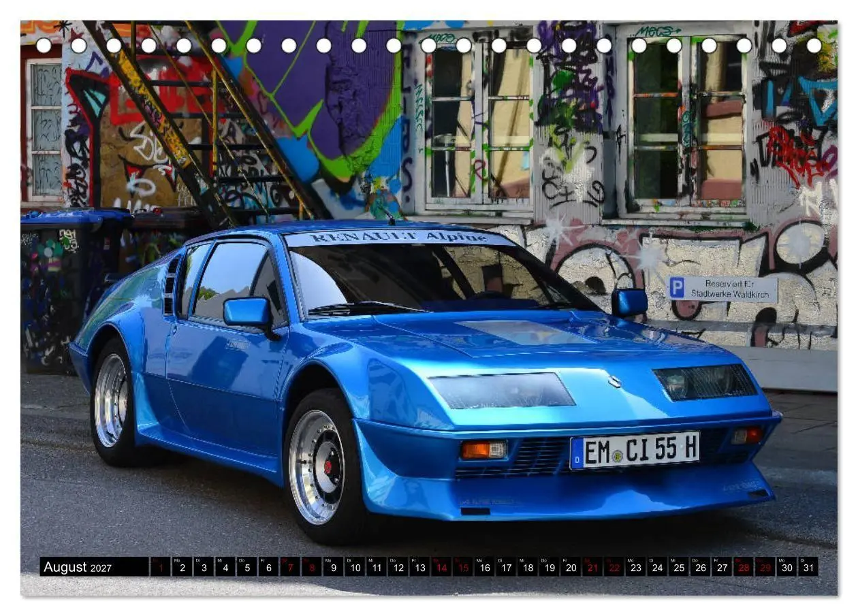Select red day 7 in the calendar strip

pyautogui.click(x=290, y=566)
